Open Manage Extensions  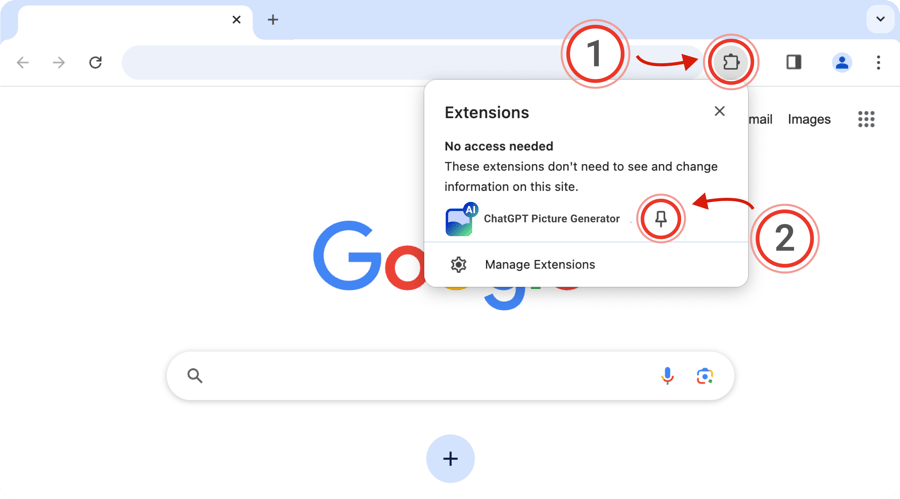(585, 265)
